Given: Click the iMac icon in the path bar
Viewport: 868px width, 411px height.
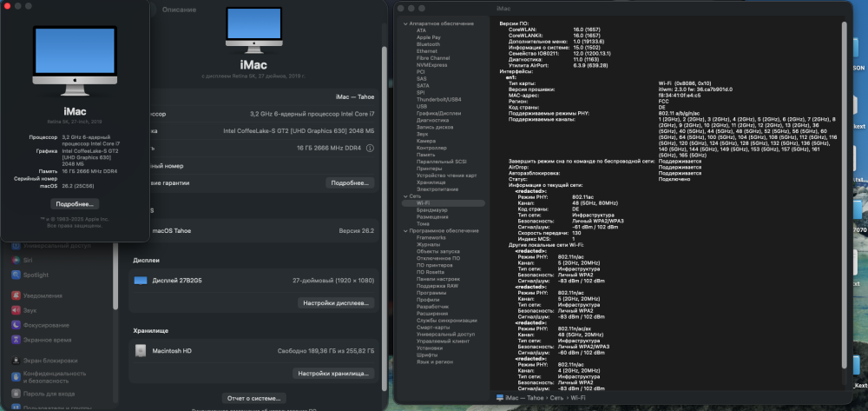Looking at the screenshot, I should pos(500,398).
